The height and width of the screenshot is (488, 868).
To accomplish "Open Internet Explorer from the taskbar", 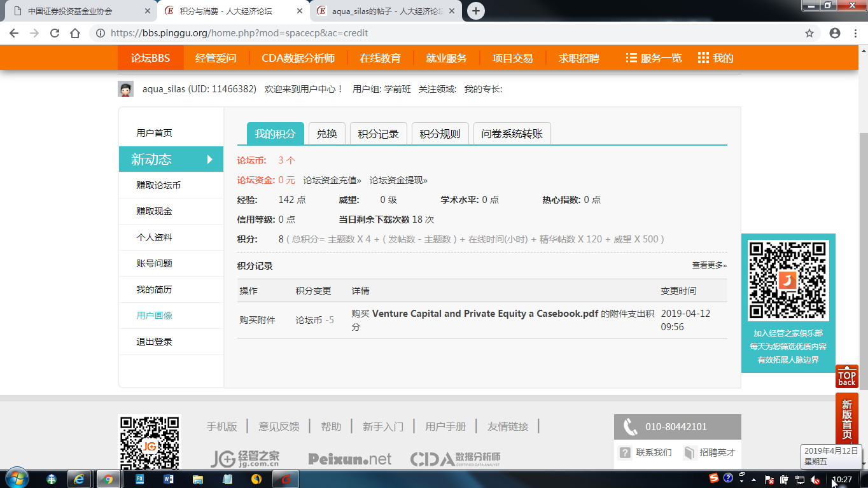I will [79, 478].
